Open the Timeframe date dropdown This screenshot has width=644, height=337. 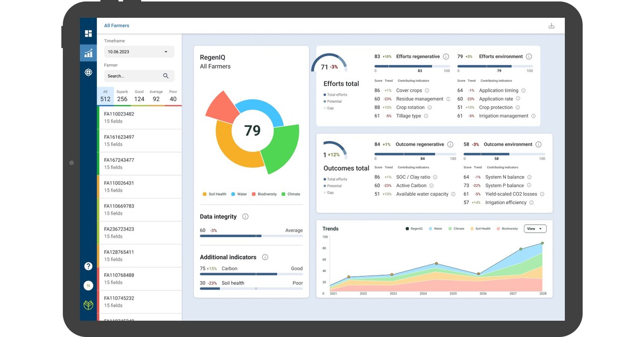point(139,52)
